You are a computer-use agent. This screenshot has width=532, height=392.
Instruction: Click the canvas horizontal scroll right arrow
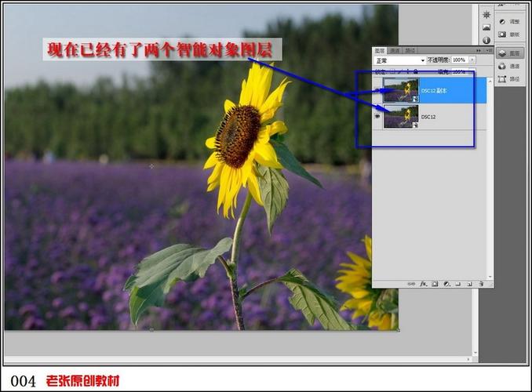coord(468,359)
